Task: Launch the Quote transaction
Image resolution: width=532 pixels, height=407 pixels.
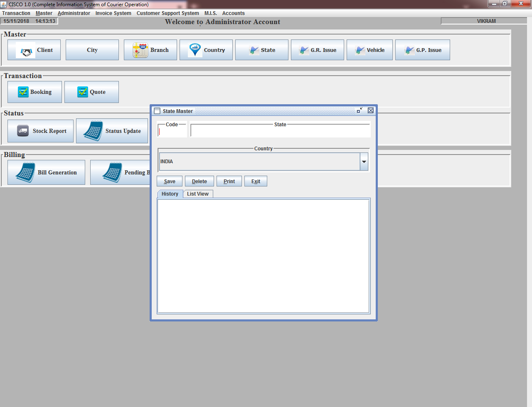Action: pyautogui.click(x=92, y=92)
